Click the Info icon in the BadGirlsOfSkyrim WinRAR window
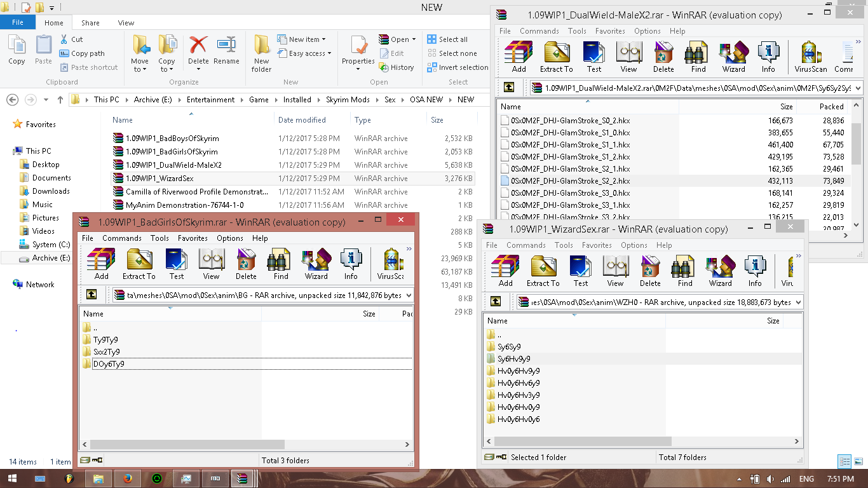This screenshot has width=868, height=488. (x=351, y=264)
